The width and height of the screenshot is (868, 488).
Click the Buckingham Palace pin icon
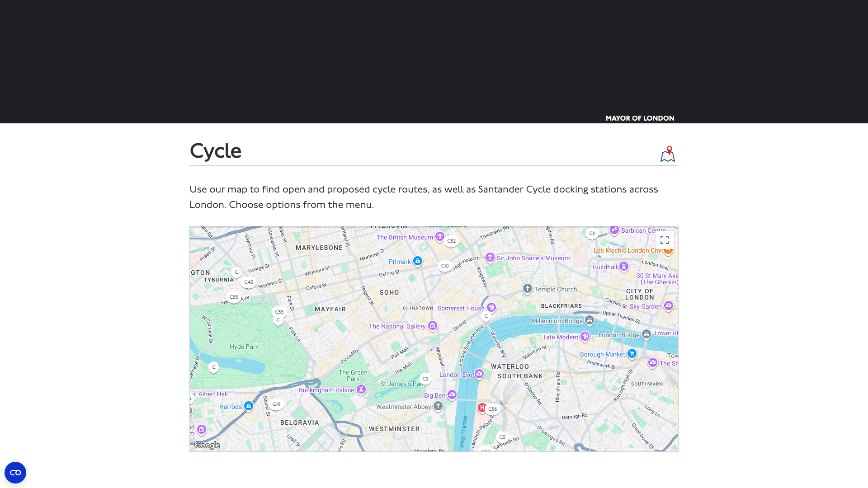point(361,389)
